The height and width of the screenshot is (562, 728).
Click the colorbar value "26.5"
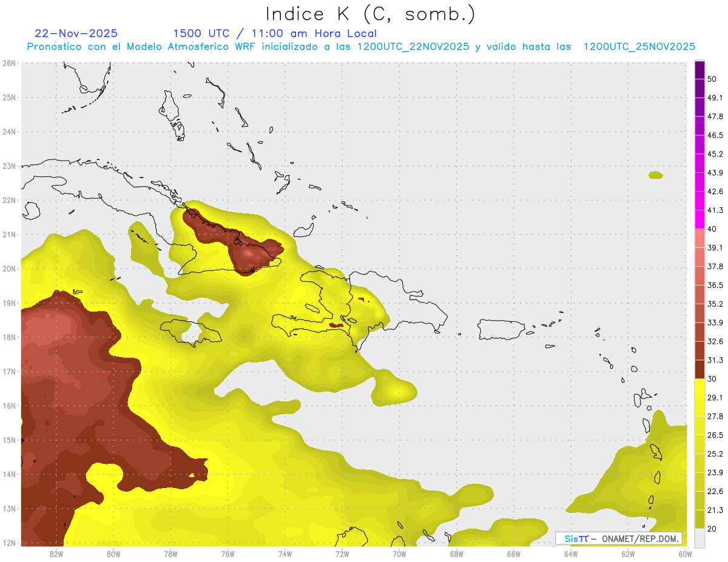click(715, 435)
